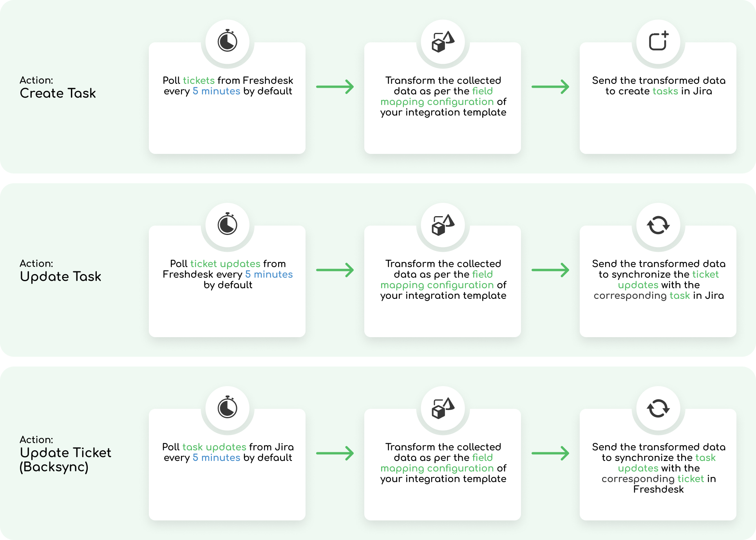Image resolution: width=756 pixels, height=540 pixels.
Task: Click the second green arrow in Update Task row
Action: click(x=550, y=270)
